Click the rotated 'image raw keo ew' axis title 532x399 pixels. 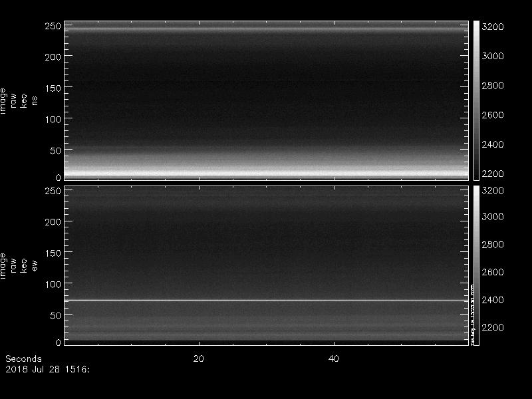tap(19, 265)
